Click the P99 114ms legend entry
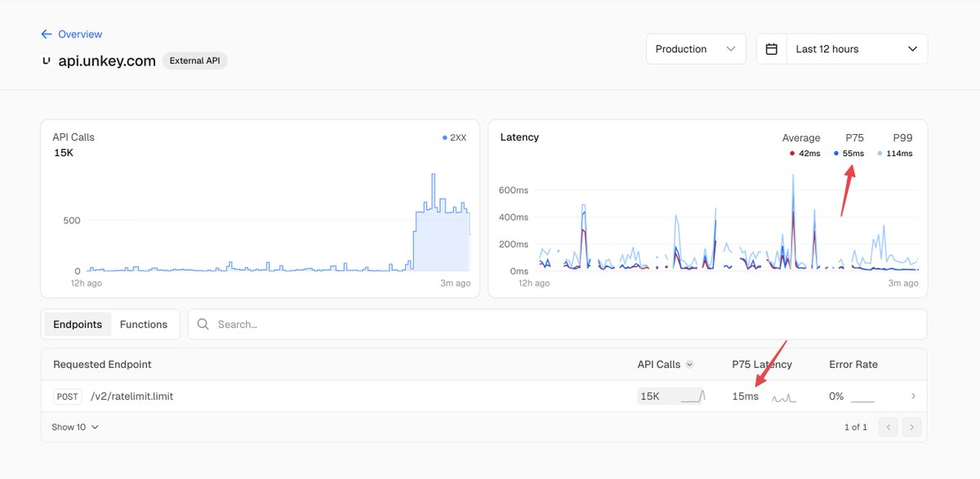The width and height of the screenshot is (980, 479). (895, 154)
